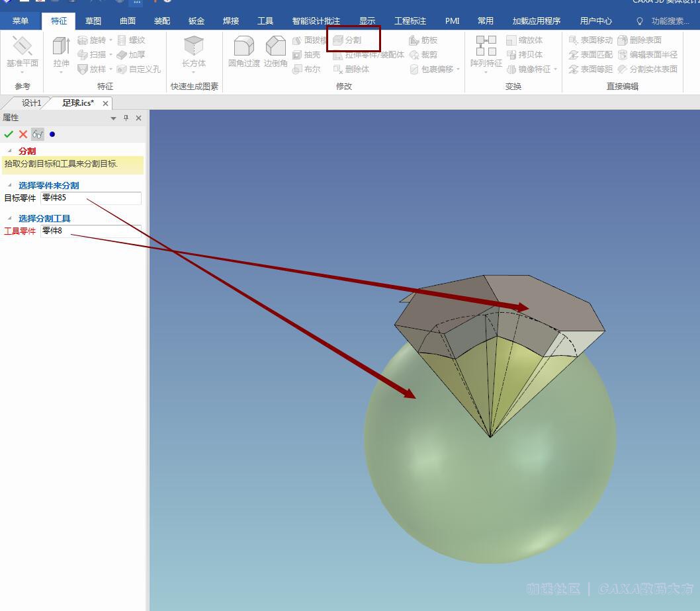The height and width of the screenshot is (611, 700).
Task: Open the 工程标注 annotation tab
Action: pyautogui.click(x=410, y=21)
